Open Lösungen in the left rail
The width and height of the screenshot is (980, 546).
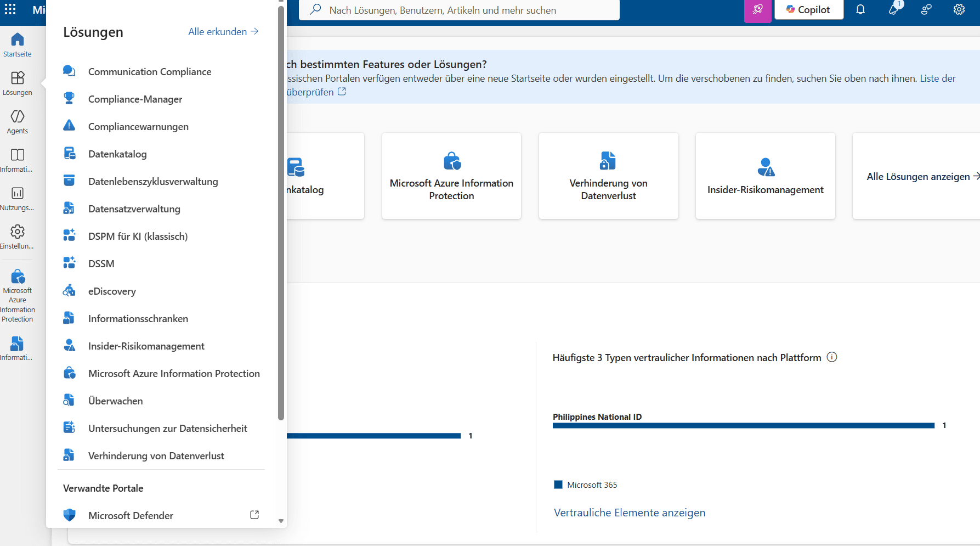(18, 83)
